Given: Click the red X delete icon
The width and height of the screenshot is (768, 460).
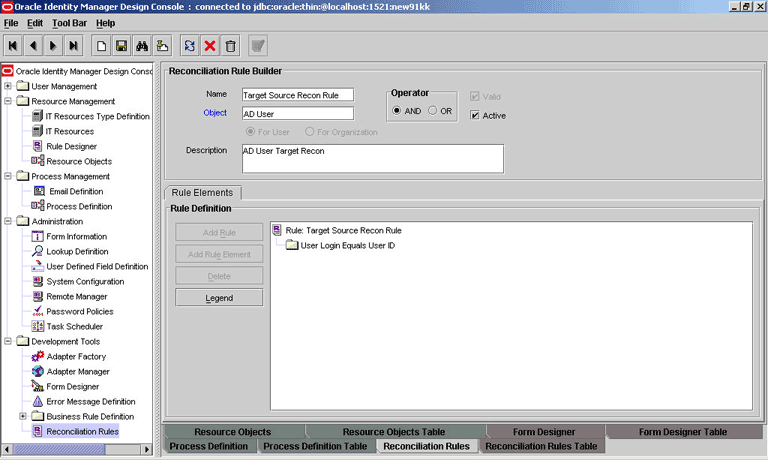Looking at the screenshot, I should click(210, 46).
